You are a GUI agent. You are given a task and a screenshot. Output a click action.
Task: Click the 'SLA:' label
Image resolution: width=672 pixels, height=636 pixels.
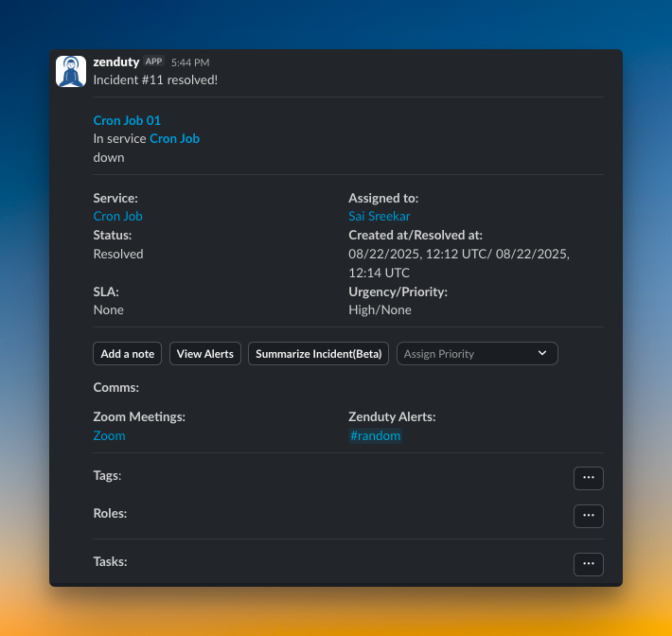point(106,291)
